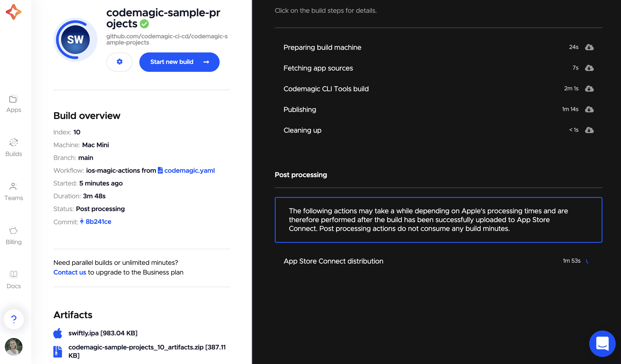Open the chat support widget
This screenshot has height=364, width=621.
pos(602,343)
